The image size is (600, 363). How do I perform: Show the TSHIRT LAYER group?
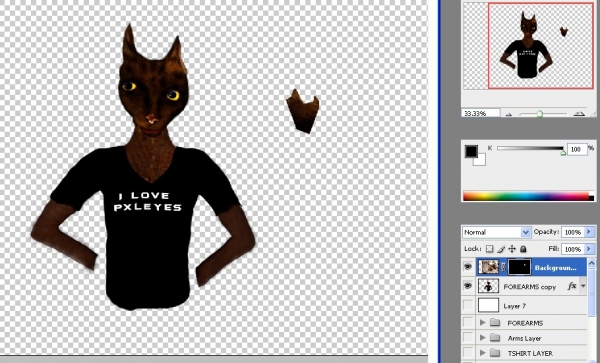coord(468,353)
